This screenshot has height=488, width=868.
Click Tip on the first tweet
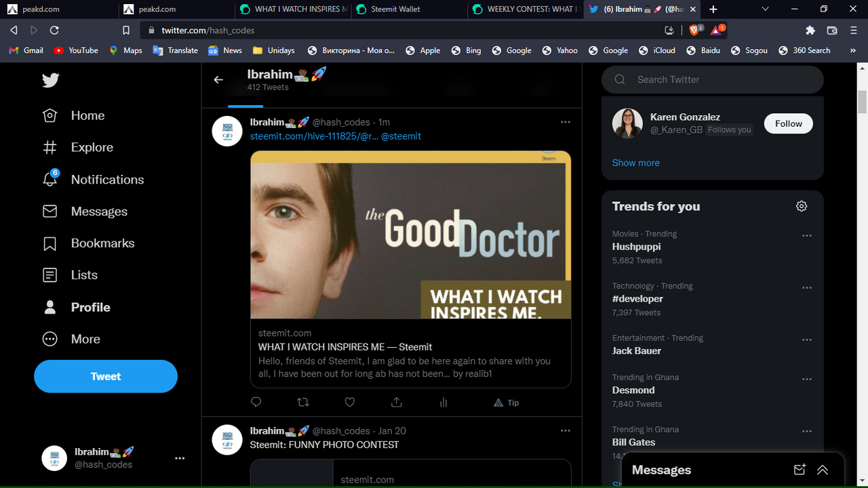(x=506, y=403)
